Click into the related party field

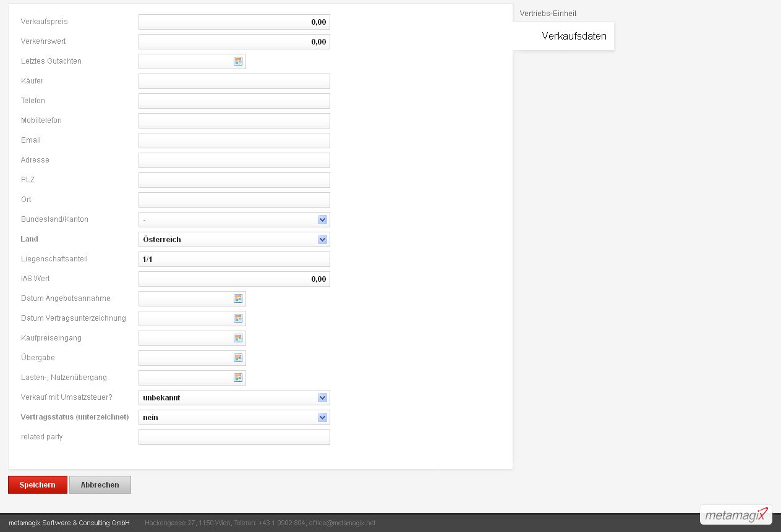point(234,437)
